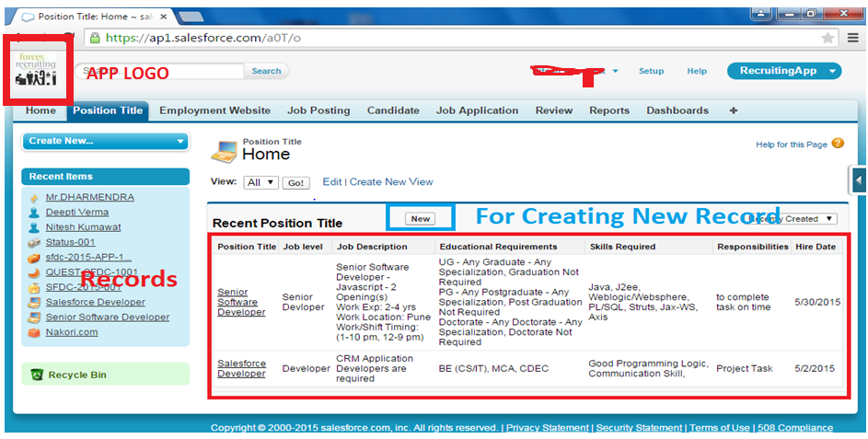Go to the Home tab

[41, 110]
